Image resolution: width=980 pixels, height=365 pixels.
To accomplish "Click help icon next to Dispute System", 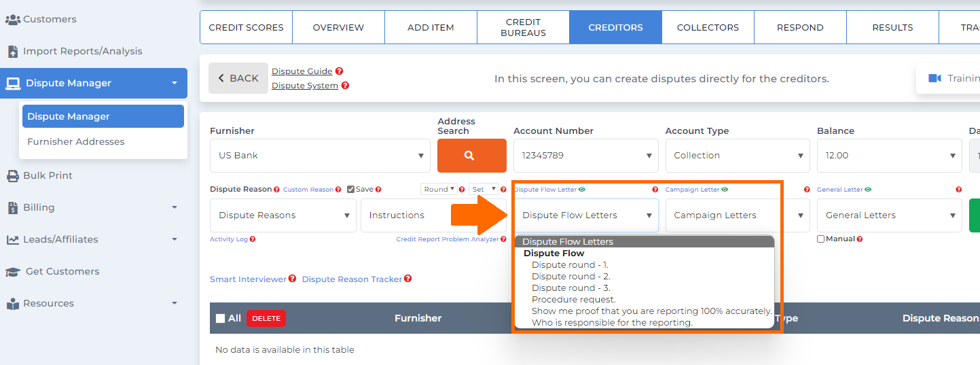I will pyautogui.click(x=345, y=86).
